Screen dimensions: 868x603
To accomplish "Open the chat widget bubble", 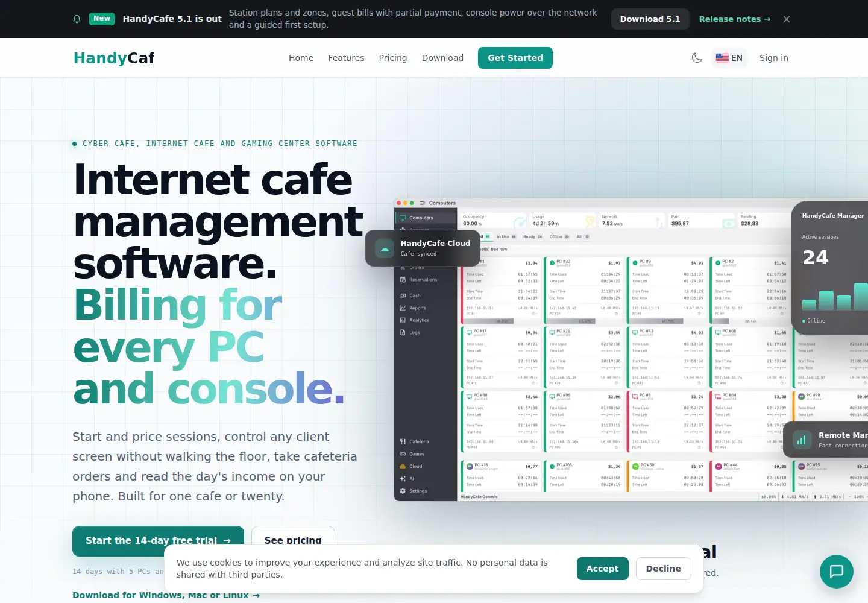I will pyautogui.click(x=837, y=572).
